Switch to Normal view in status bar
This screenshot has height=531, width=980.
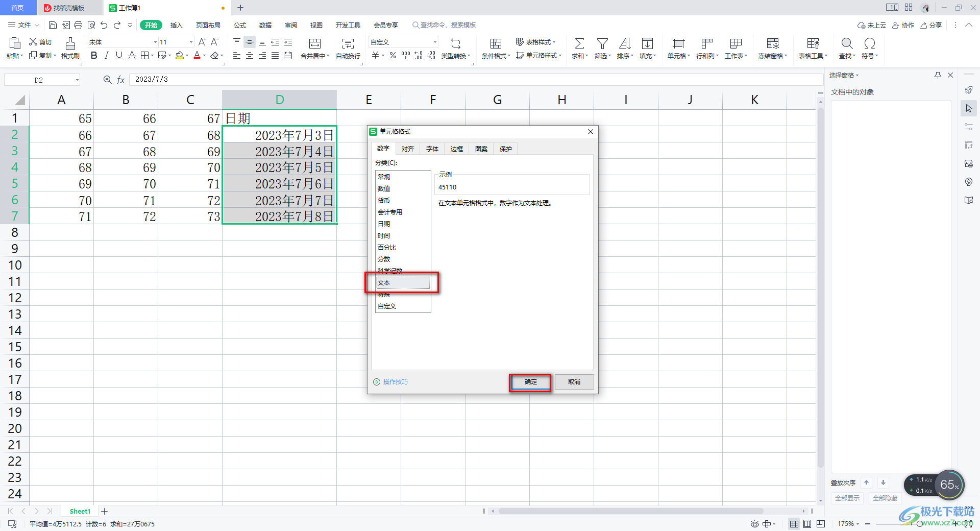(x=794, y=524)
